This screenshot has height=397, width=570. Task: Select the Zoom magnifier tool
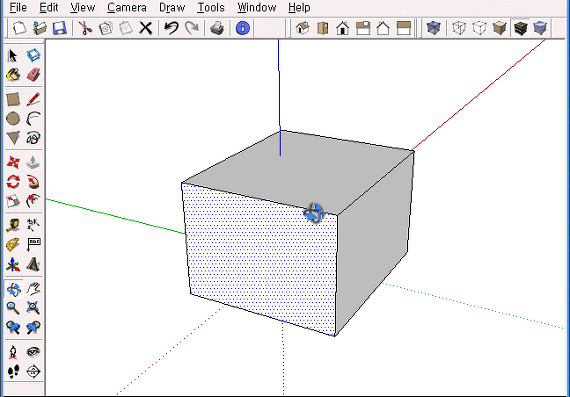(13, 308)
